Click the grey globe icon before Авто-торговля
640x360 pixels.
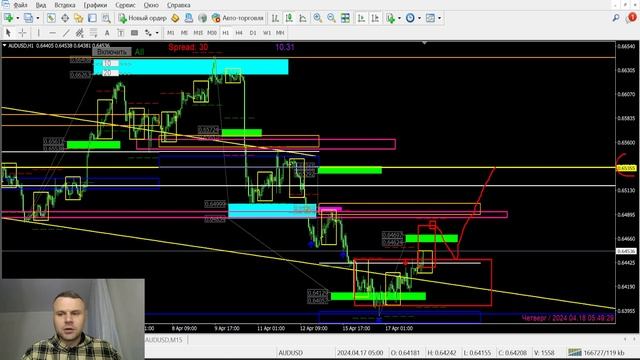point(202,18)
